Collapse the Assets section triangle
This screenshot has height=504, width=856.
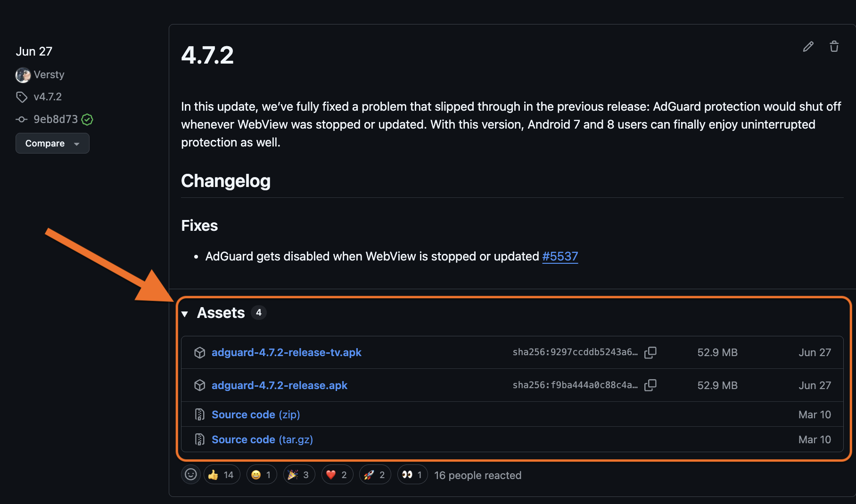pyautogui.click(x=185, y=314)
